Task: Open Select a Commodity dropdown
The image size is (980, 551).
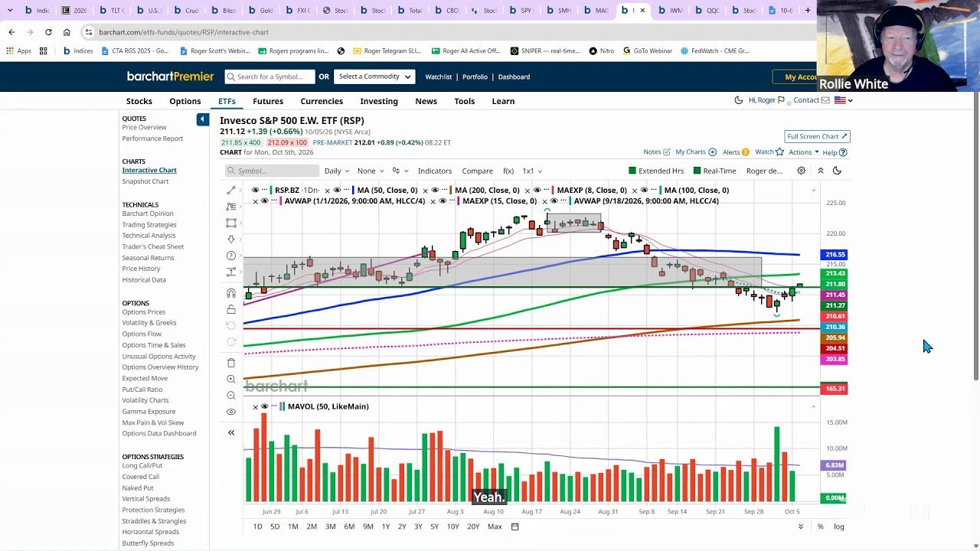Action: [x=375, y=77]
